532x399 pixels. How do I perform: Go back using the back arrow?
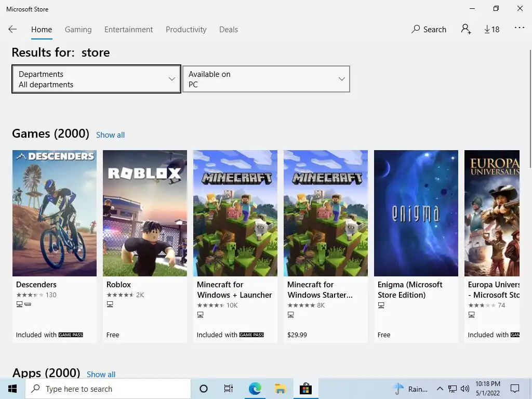click(12, 29)
